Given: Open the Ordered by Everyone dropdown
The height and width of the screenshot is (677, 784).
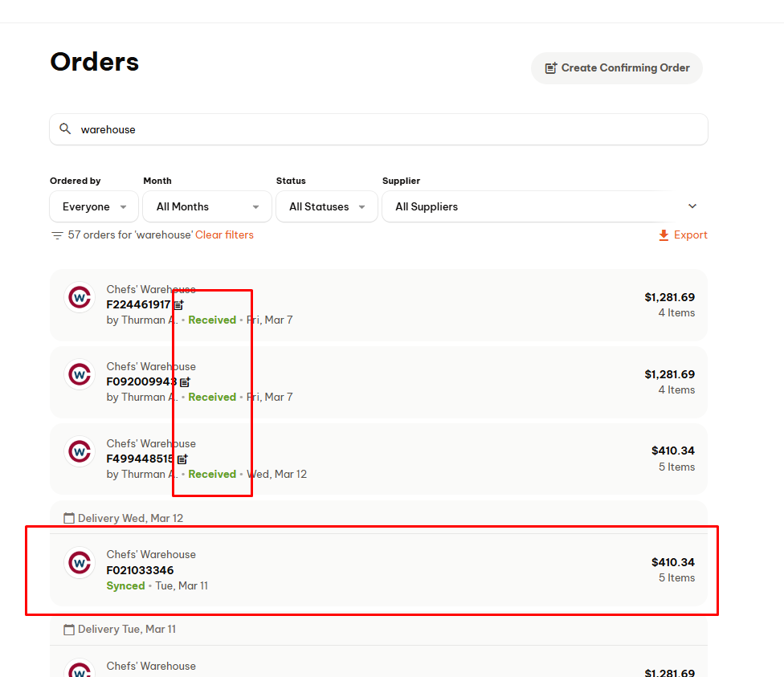Looking at the screenshot, I should [94, 206].
